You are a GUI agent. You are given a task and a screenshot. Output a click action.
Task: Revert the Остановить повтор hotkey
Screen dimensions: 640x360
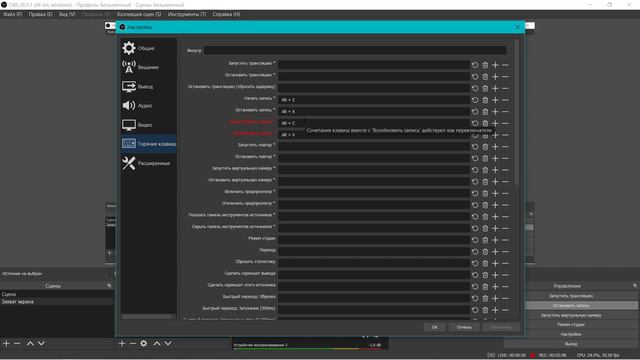[x=475, y=158]
